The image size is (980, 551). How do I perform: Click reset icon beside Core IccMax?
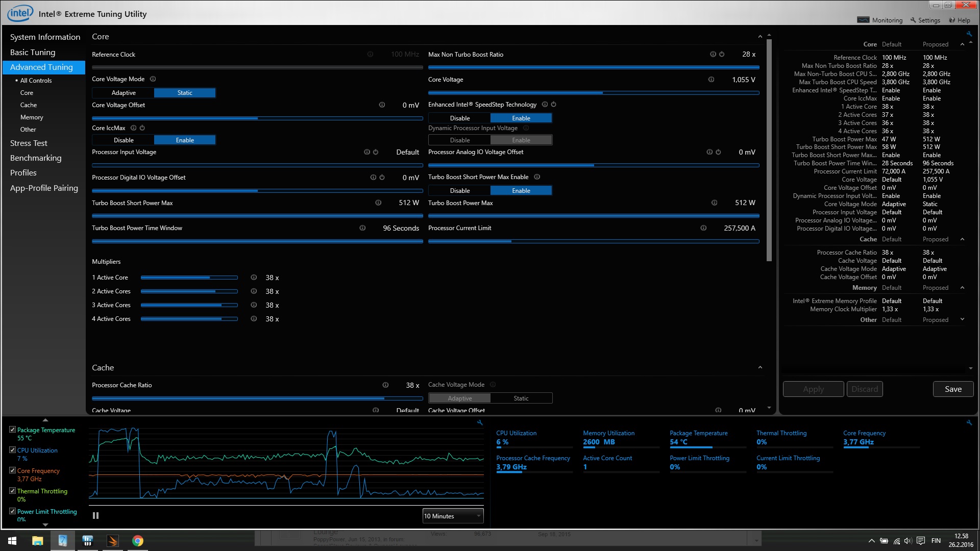[x=142, y=128]
